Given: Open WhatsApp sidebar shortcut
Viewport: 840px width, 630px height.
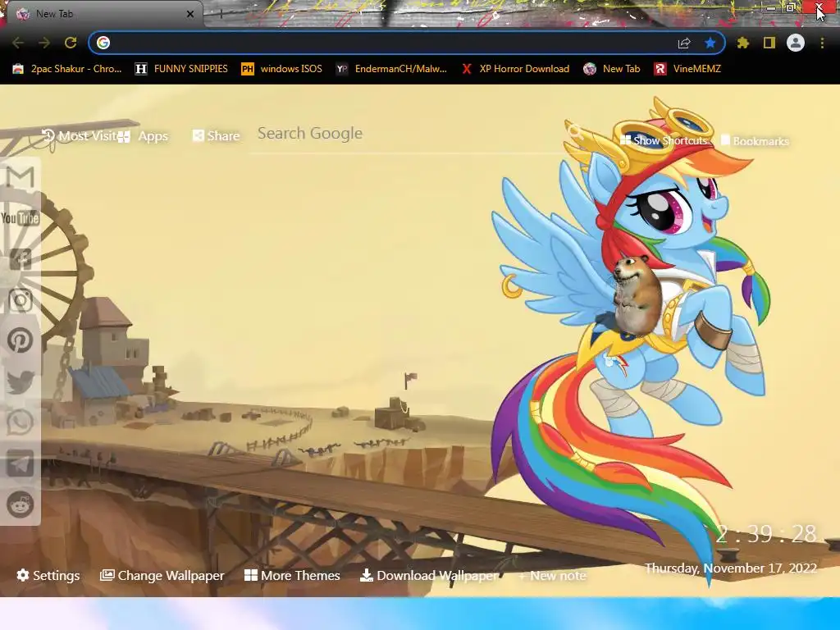Looking at the screenshot, I should pyautogui.click(x=21, y=422).
